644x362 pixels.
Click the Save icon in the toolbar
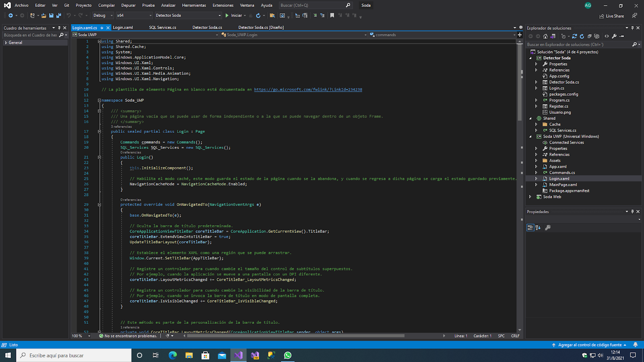51,15
